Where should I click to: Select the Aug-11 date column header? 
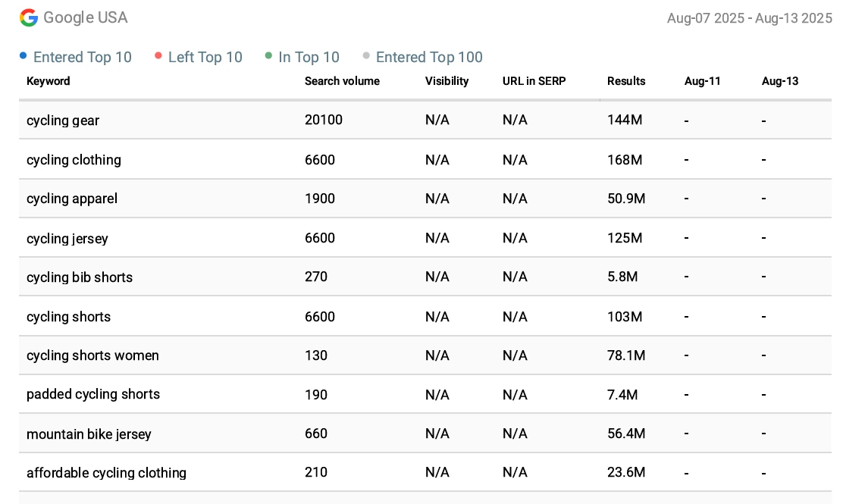click(702, 81)
